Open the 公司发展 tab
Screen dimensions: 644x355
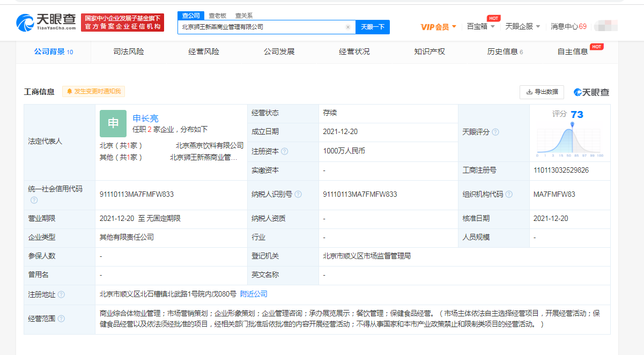tap(279, 52)
